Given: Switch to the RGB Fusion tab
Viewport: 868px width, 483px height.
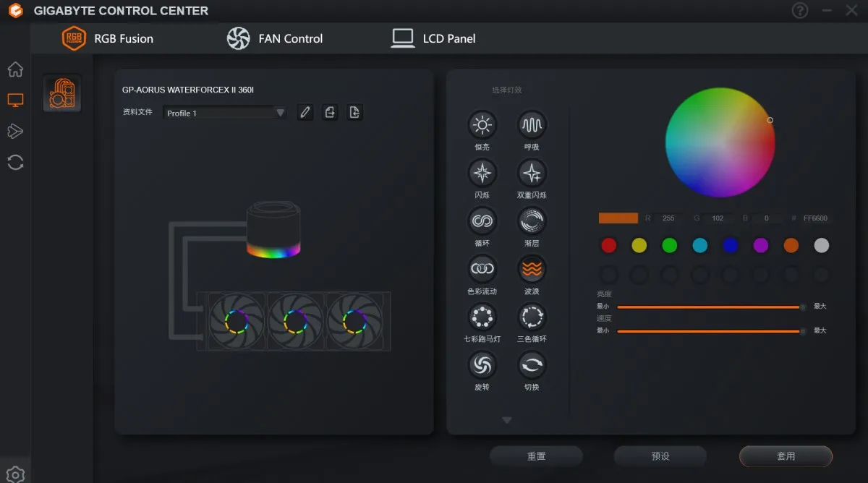Looking at the screenshot, I should (x=108, y=38).
